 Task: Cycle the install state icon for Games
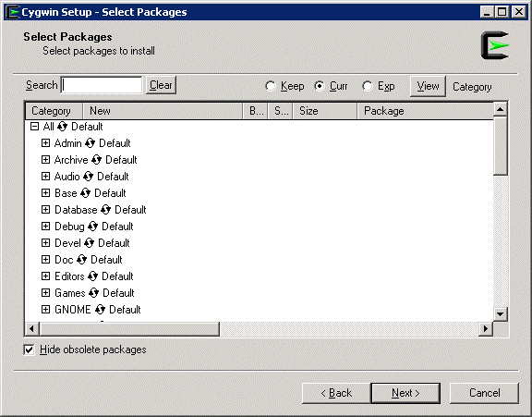coord(93,293)
